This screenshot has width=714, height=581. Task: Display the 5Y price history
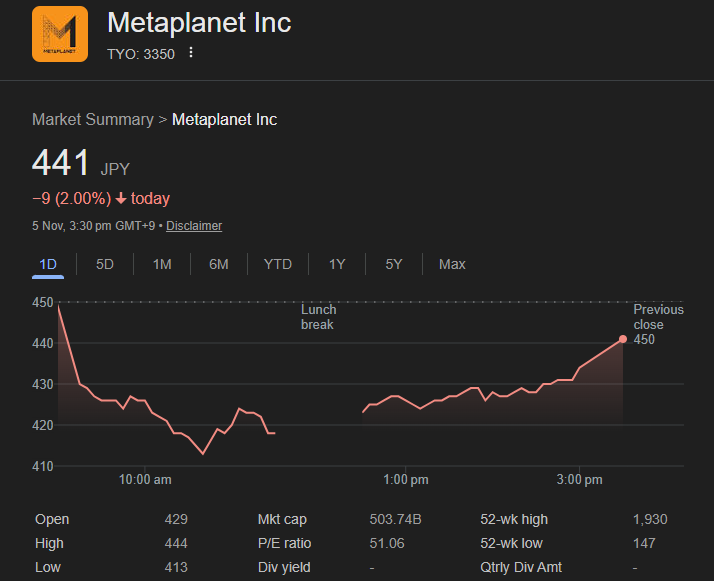point(394,264)
